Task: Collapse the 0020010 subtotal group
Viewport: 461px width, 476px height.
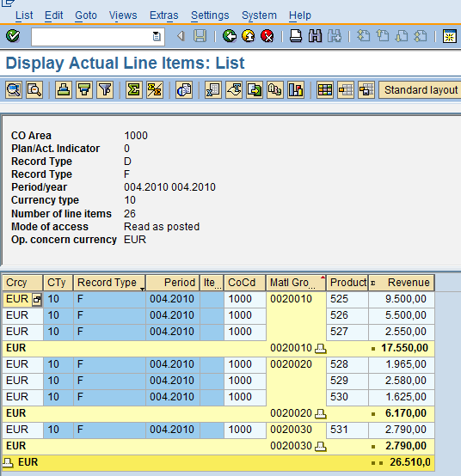Action: (x=320, y=349)
